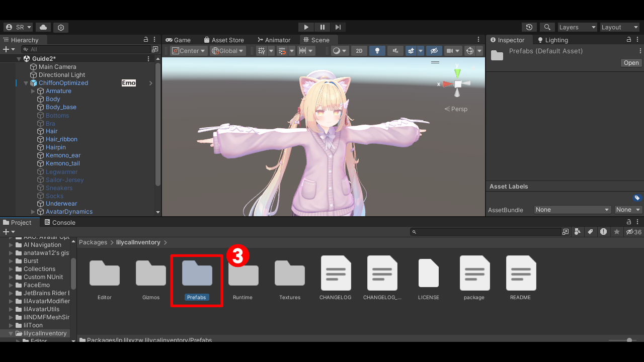Toggle 2D view mode in Scene
Viewport: 644px width, 362px height.
point(359,51)
